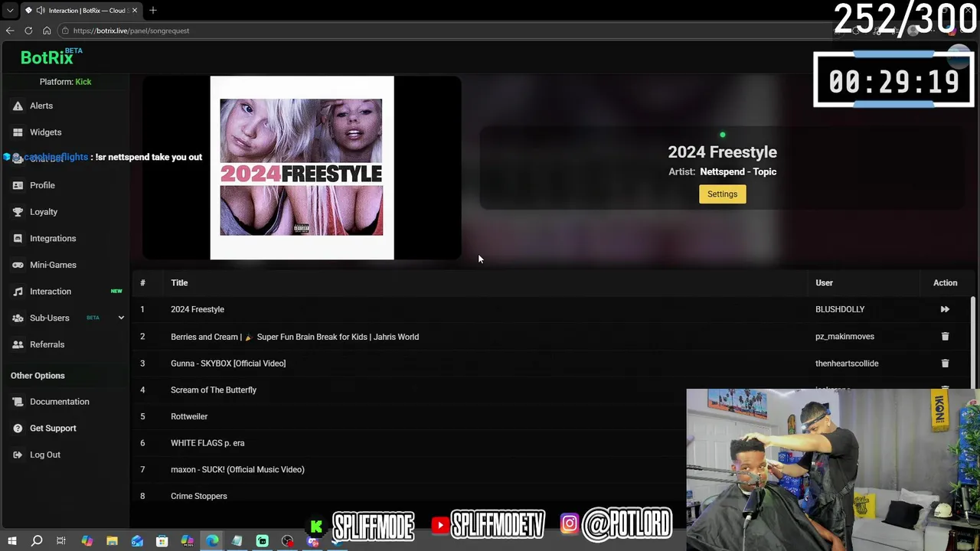Screen dimensions: 980x551
Task: Select 'Berries and Cream' song title
Action: tap(295, 337)
